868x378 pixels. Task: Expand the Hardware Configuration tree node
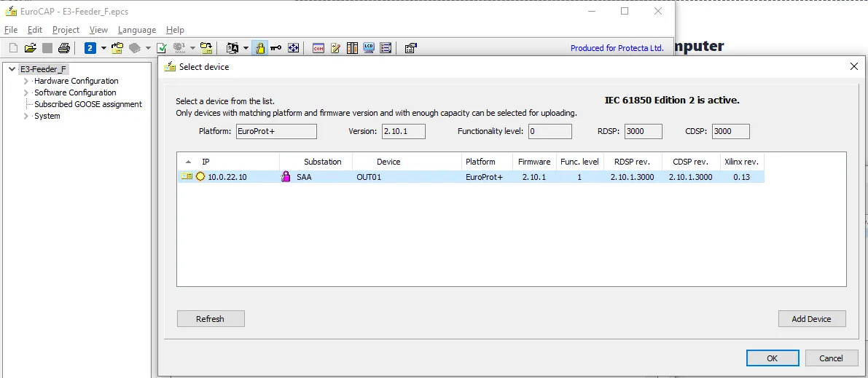[26, 81]
